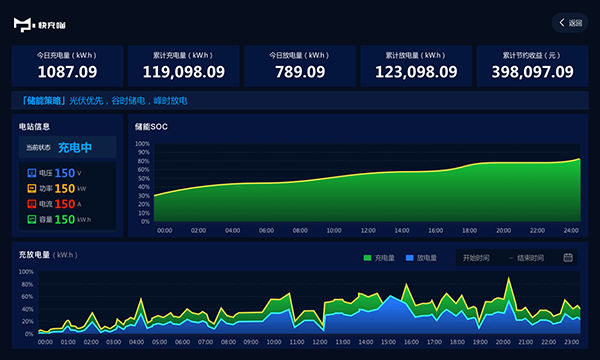Toggle the green 充电量 legend item
The width and height of the screenshot is (600, 360).
(379, 258)
